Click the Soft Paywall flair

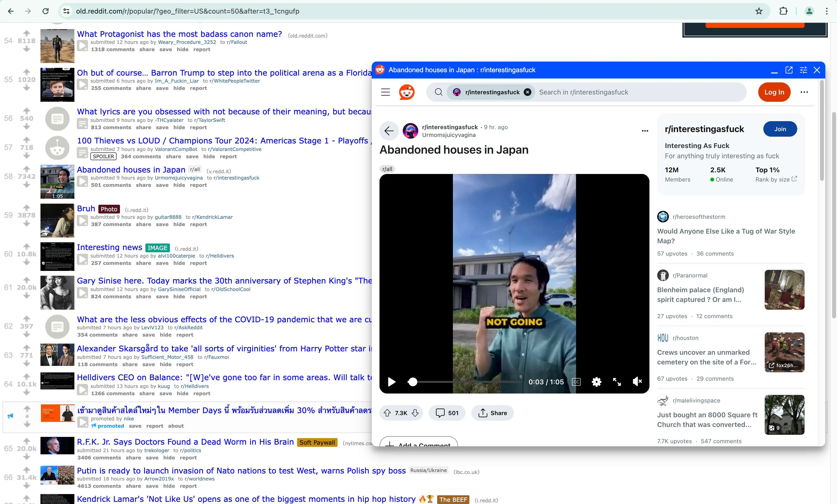[x=317, y=442]
